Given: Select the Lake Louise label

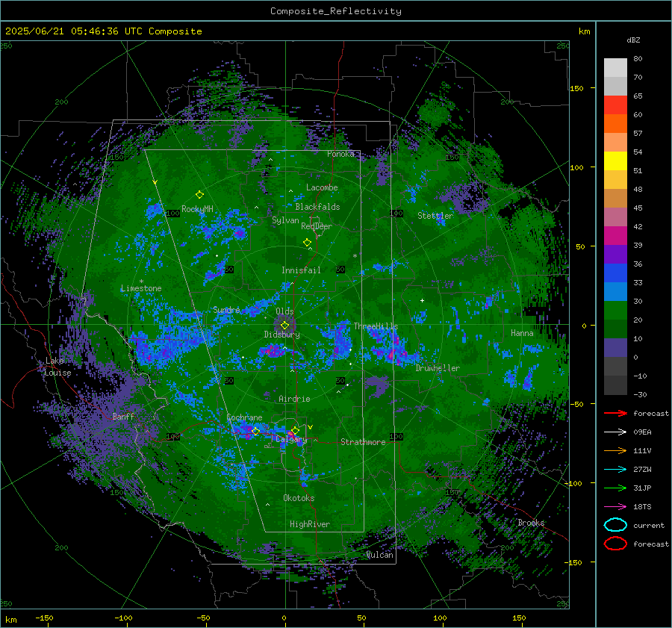Looking at the screenshot, I should pos(57,367).
